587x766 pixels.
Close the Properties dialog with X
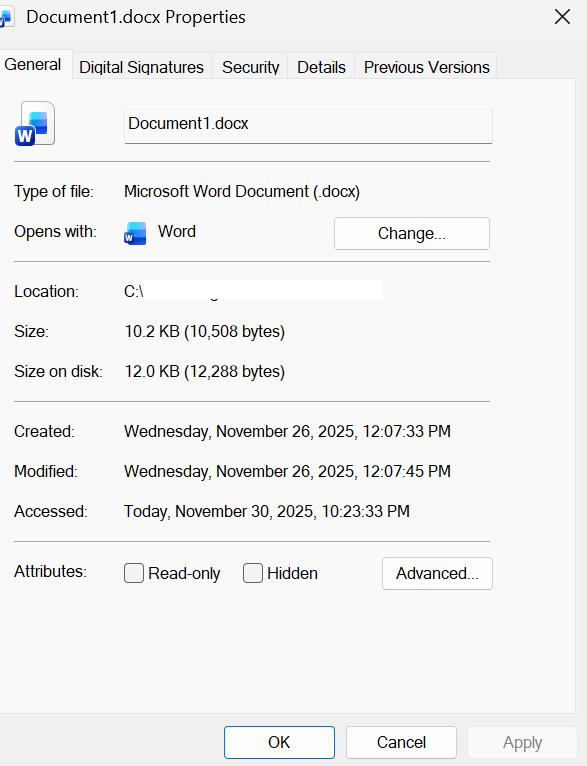pos(563,17)
